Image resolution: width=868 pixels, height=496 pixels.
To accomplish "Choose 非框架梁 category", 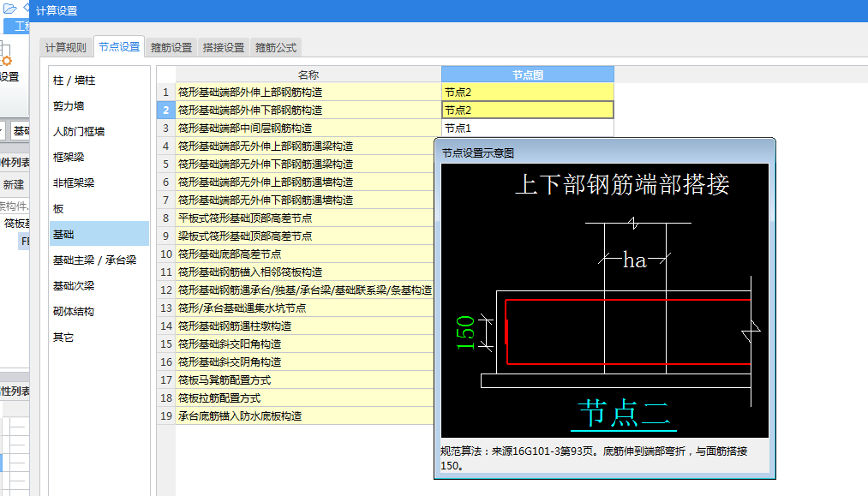I will 99,182.
